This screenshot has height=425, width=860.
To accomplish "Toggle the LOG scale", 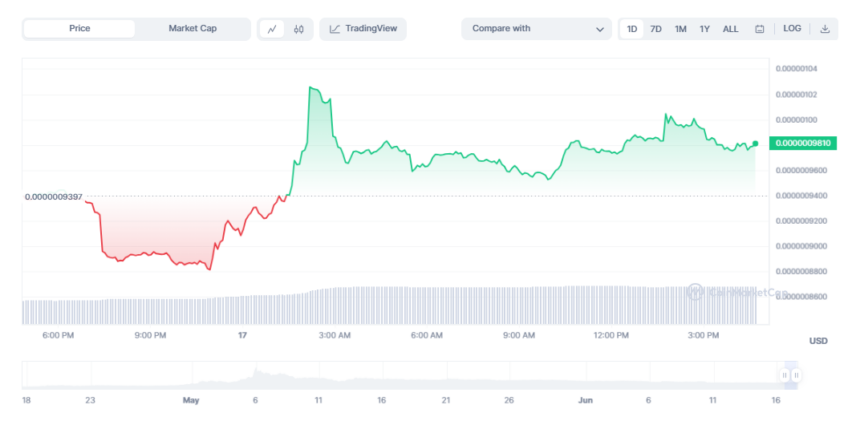I will point(792,29).
